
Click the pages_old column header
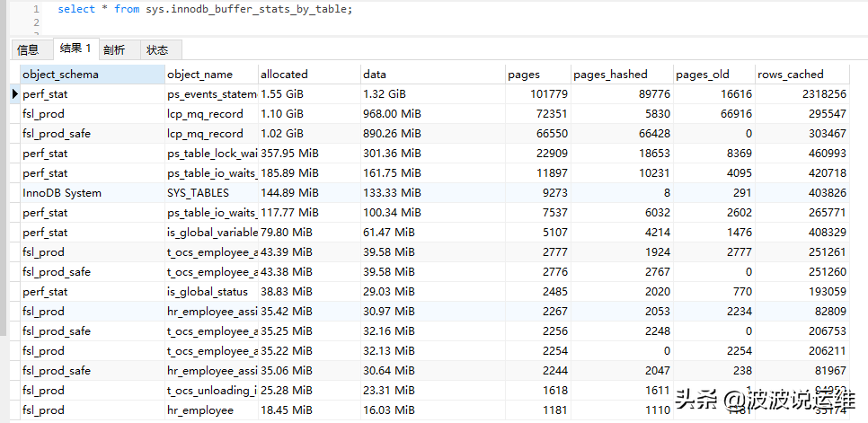(714, 75)
